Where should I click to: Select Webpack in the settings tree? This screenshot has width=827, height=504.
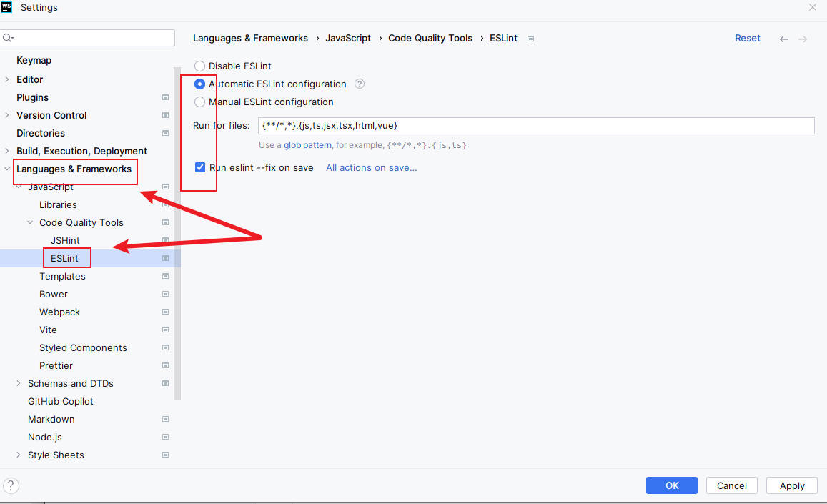point(59,312)
